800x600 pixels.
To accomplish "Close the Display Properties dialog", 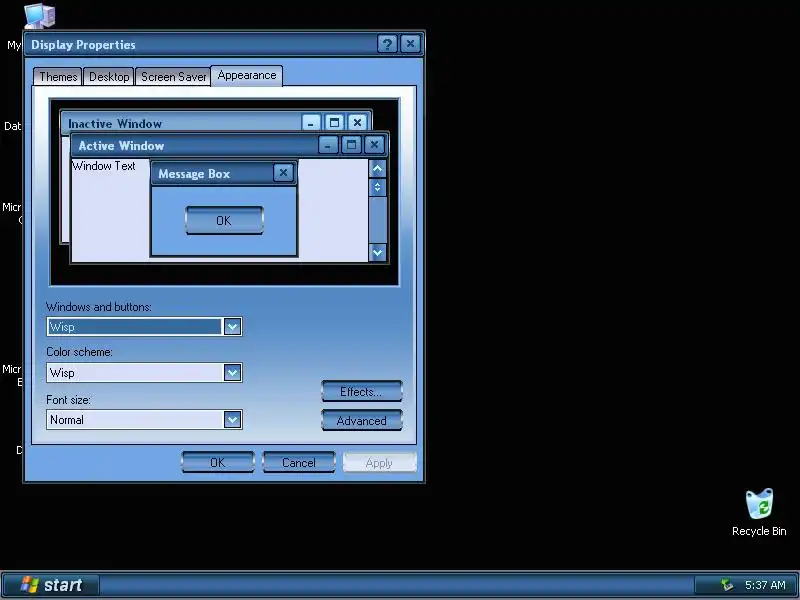I will tap(410, 44).
